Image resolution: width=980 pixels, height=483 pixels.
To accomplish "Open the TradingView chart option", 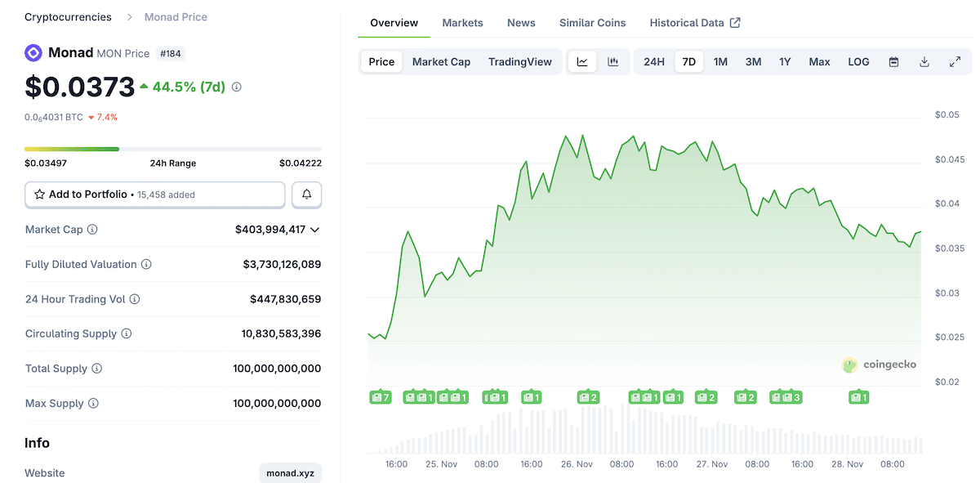I will (519, 62).
